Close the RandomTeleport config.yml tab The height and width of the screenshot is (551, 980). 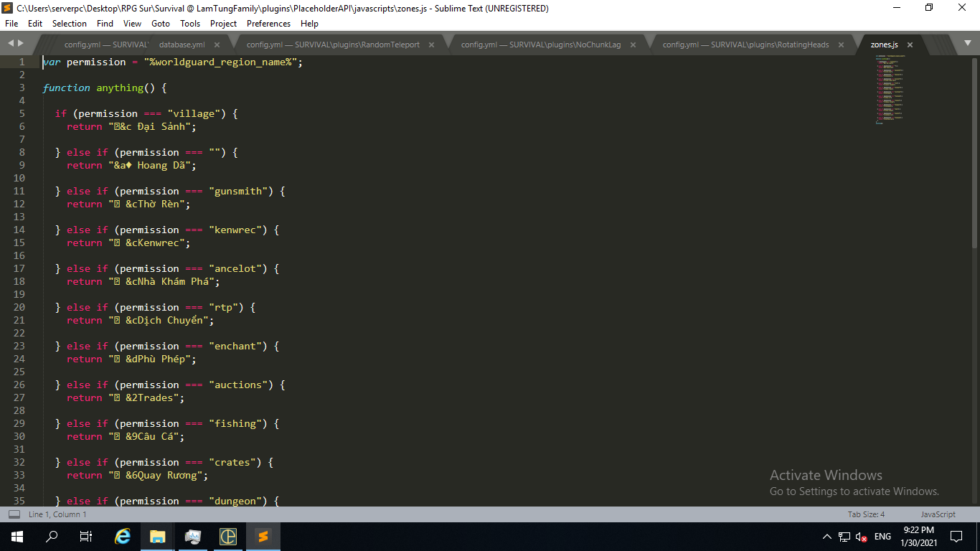(431, 44)
